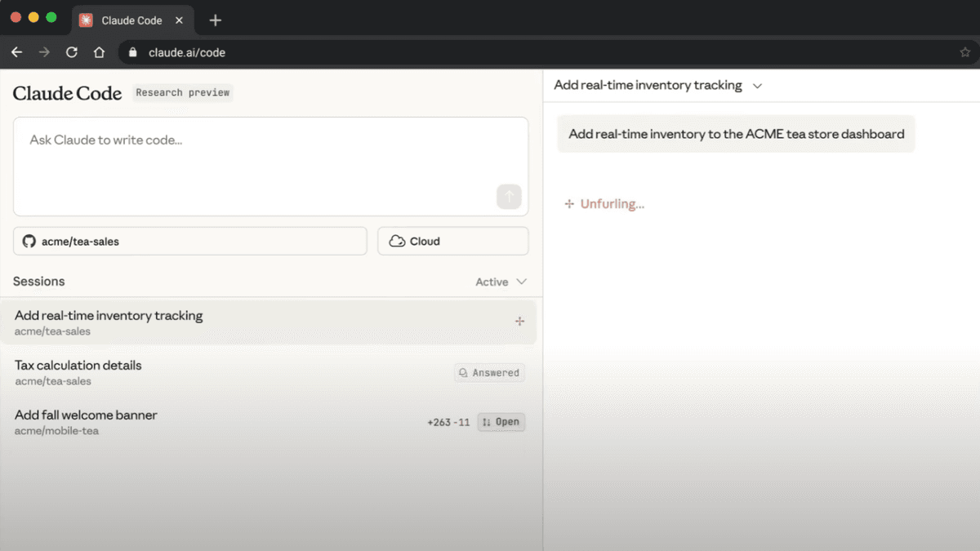The image size is (980, 551).
Task: Click the GitHub icon beside acme/tea-sales
Action: tap(29, 242)
